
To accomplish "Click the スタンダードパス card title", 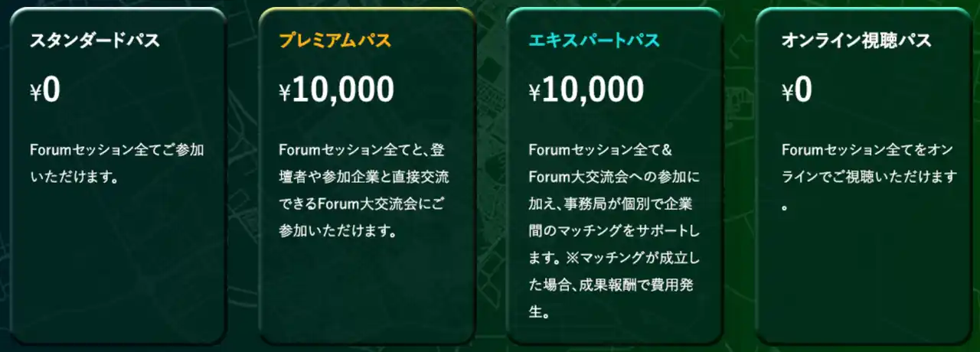I will [x=94, y=41].
